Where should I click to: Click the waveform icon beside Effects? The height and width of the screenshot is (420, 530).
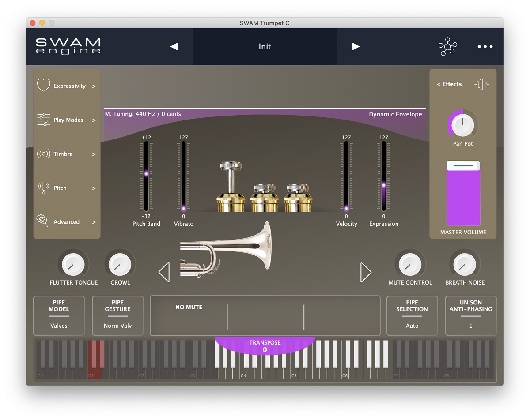(482, 84)
